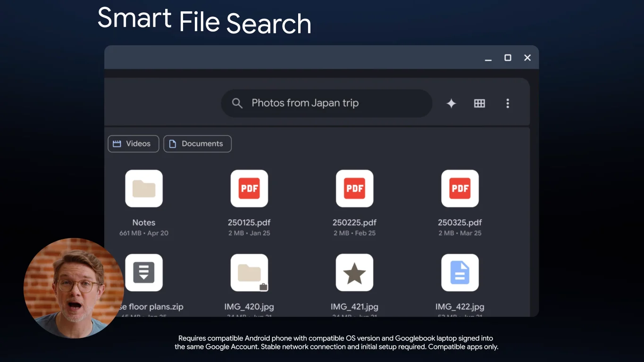Open the floor plans.zip archive icon
Image resolution: width=644 pixels, height=362 pixels.
(x=144, y=272)
